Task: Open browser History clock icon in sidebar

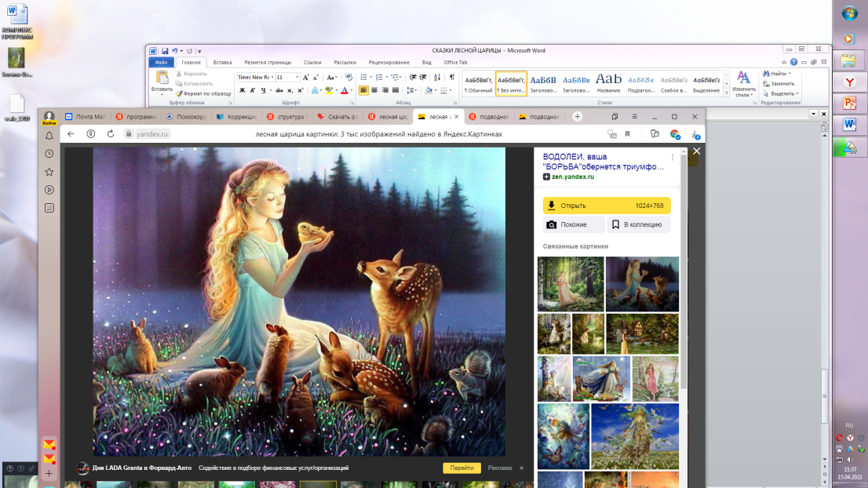Action: pos(49,154)
